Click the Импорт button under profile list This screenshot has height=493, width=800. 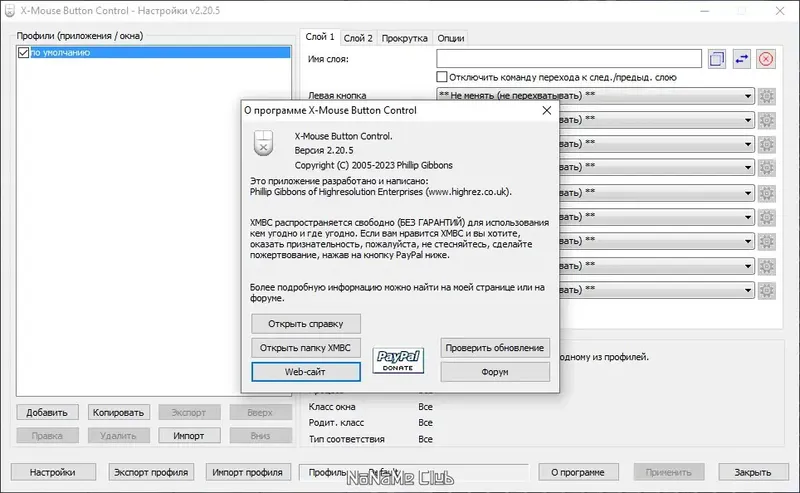189,436
